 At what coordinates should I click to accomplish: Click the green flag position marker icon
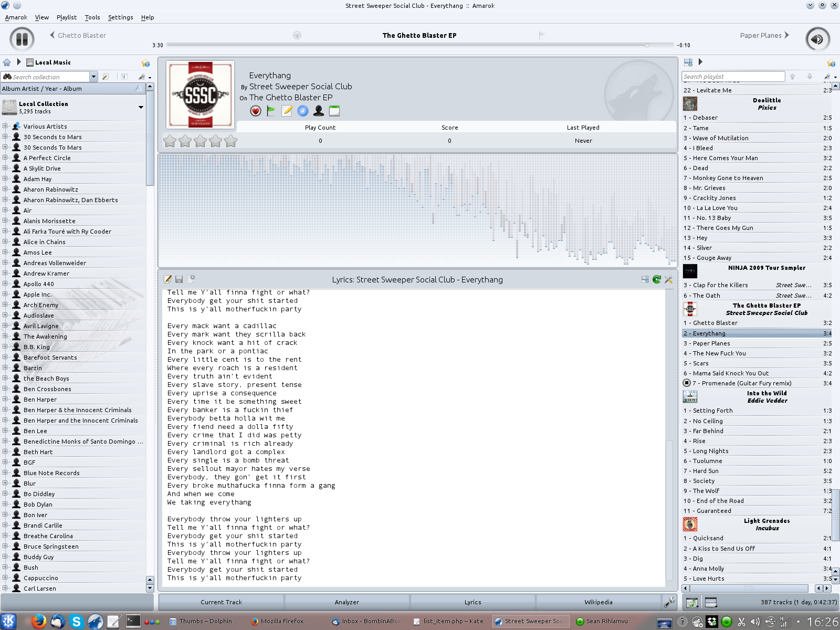click(271, 111)
